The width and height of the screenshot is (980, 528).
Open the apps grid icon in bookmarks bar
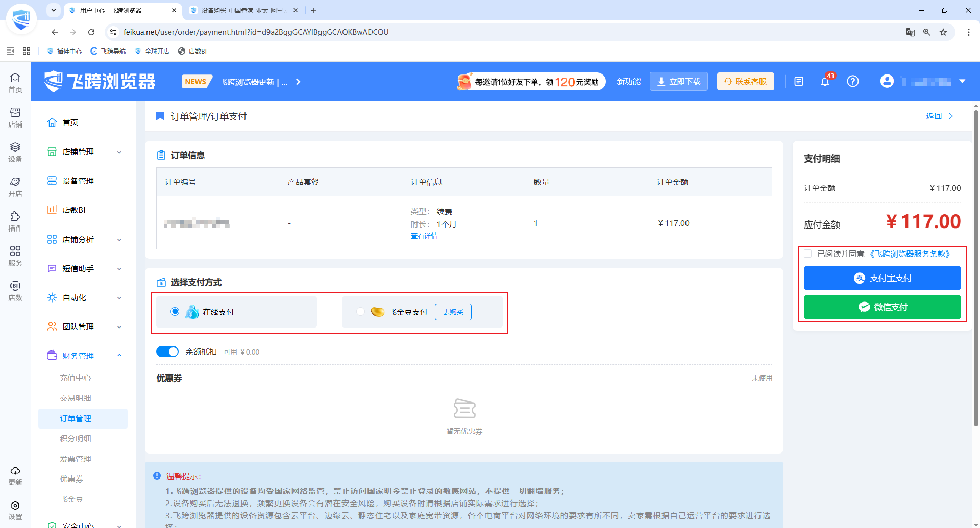[x=27, y=51]
